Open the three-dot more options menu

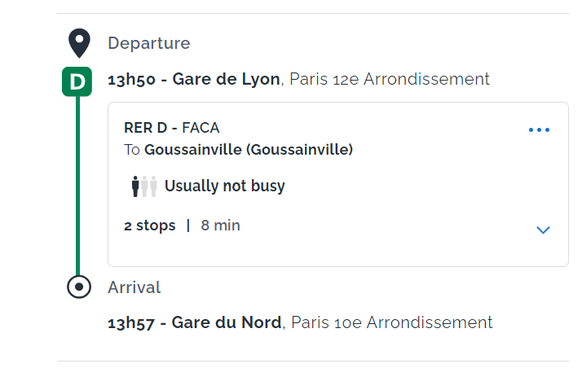point(539,130)
